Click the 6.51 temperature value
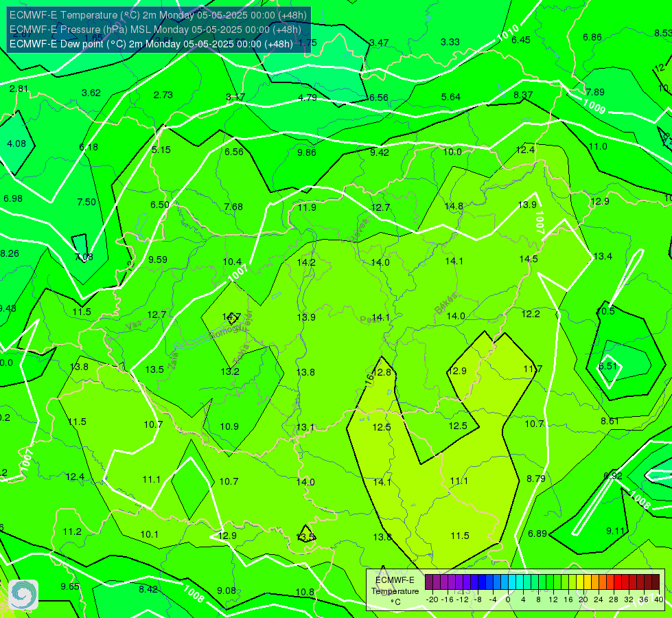This screenshot has width=672, height=618. 607,366
